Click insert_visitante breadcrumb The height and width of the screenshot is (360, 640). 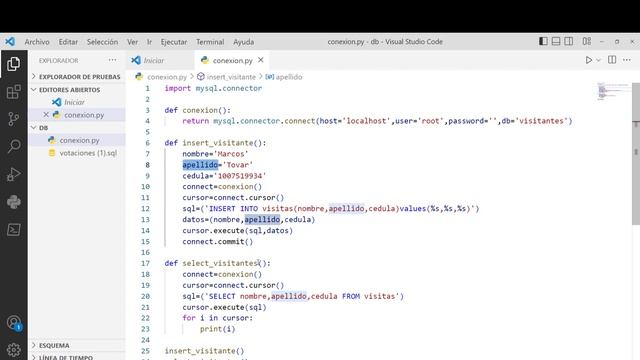tap(231, 77)
